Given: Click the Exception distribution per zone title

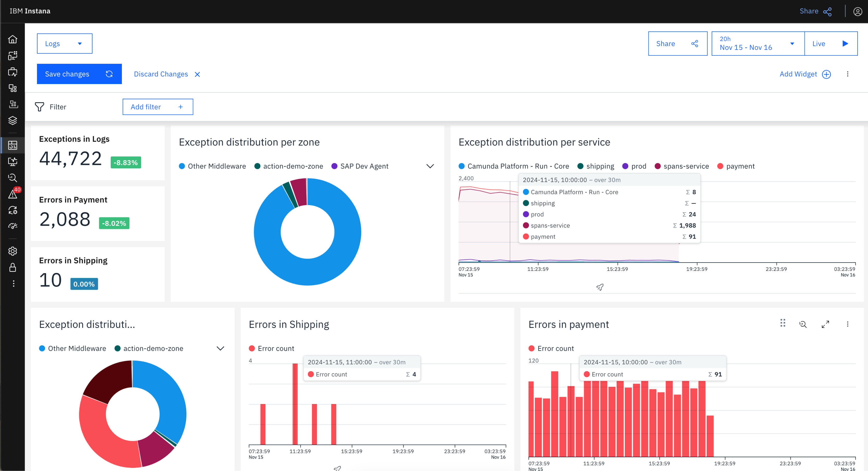Looking at the screenshot, I should coord(249,142).
